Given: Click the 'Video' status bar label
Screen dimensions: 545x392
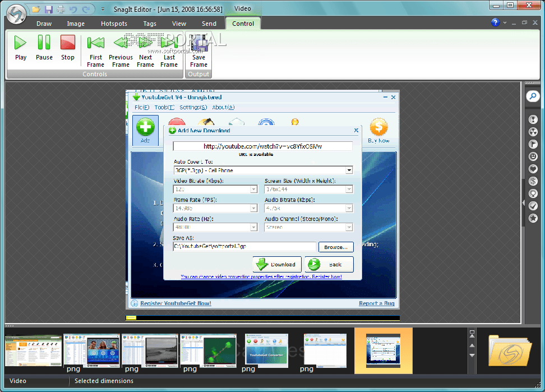Looking at the screenshot, I should tap(18, 381).
